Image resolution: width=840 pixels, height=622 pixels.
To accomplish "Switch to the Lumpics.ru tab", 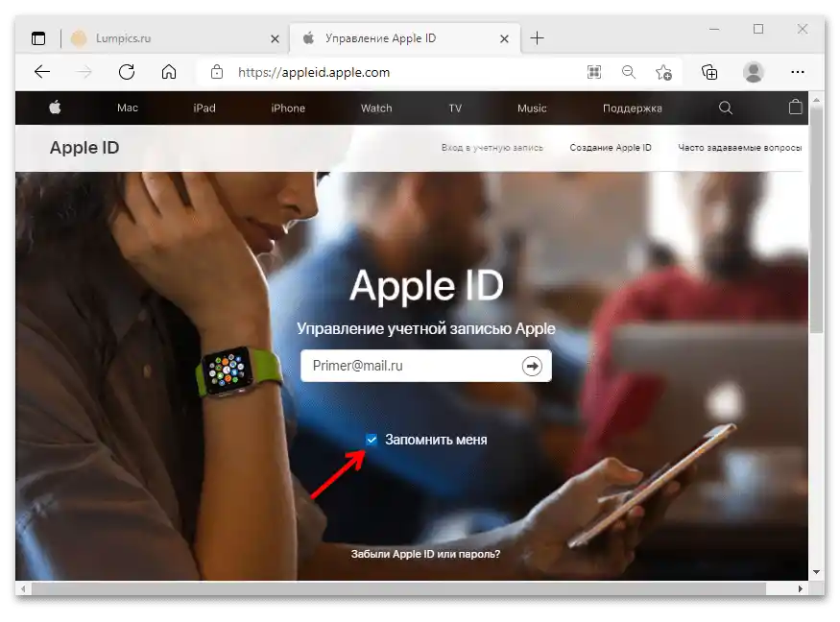I will pos(172,38).
